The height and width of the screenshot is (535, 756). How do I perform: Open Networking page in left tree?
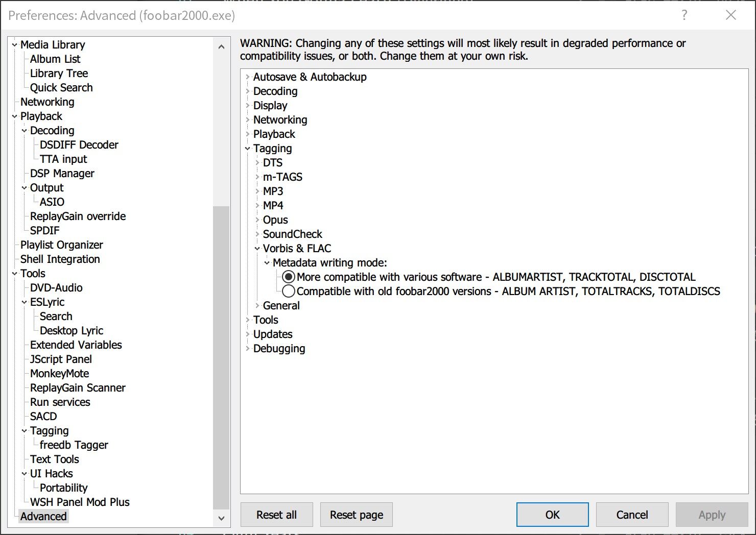click(x=48, y=102)
